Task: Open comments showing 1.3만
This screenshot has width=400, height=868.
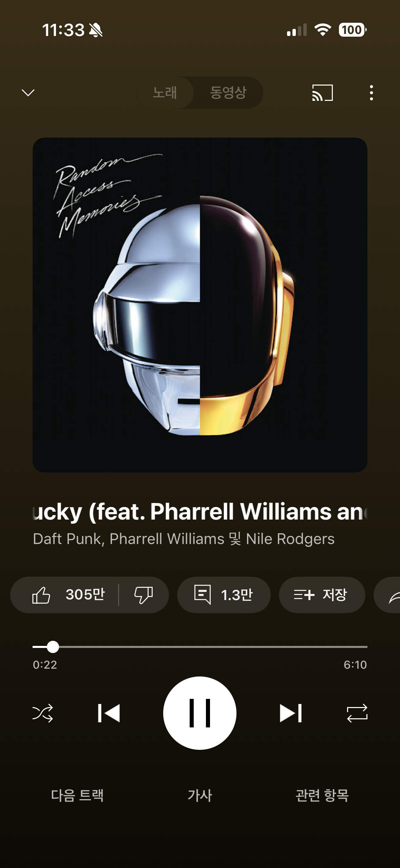Action: (x=224, y=595)
